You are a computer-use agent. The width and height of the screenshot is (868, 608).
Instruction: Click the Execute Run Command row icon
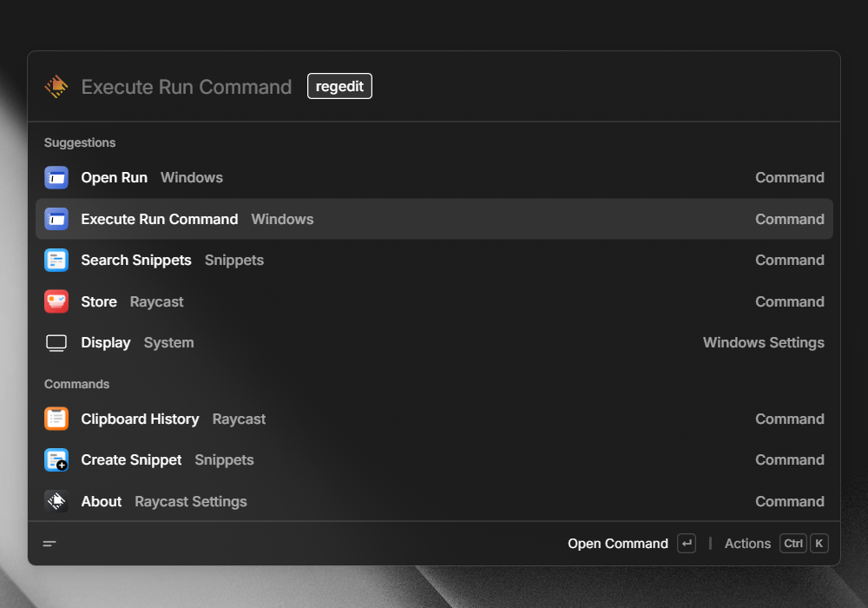[56, 219]
